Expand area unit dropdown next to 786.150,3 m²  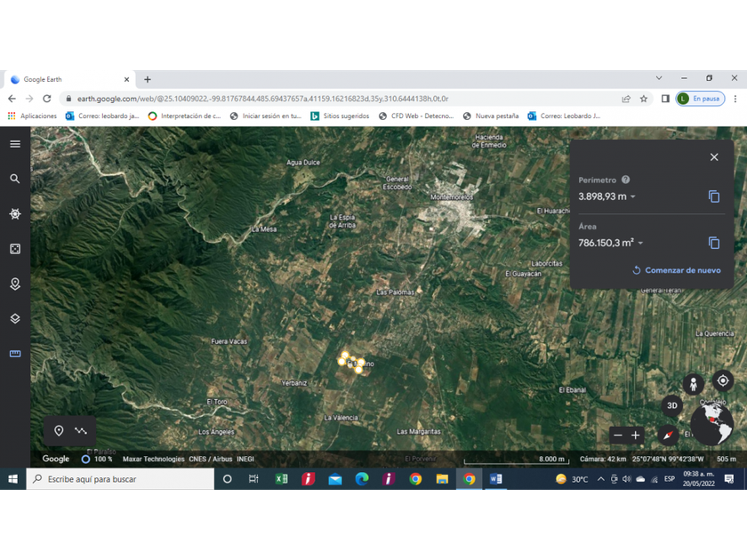click(x=640, y=244)
